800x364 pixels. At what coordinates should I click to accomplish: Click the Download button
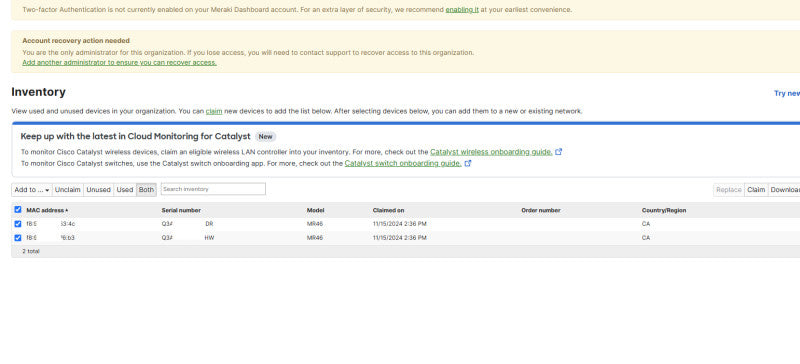click(x=784, y=189)
